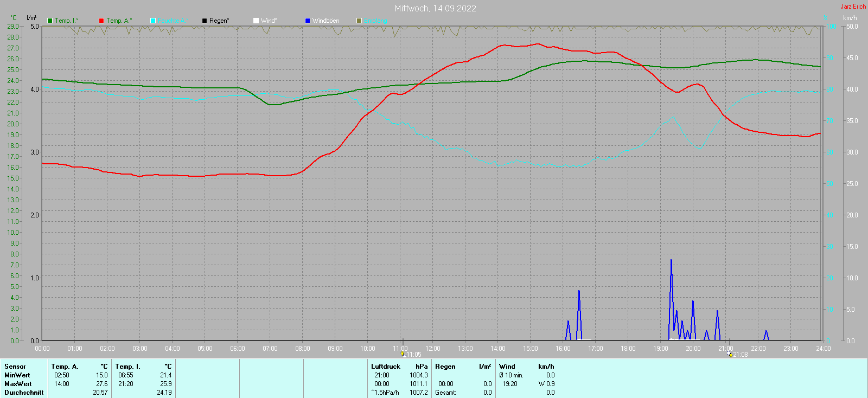This screenshot has height=398, width=868.
Task: Select the Regen legend label
Action: coord(219,21)
